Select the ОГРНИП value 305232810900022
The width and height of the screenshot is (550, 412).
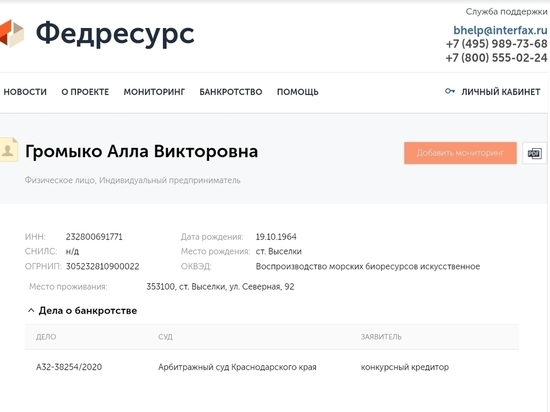tap(102, 266)
